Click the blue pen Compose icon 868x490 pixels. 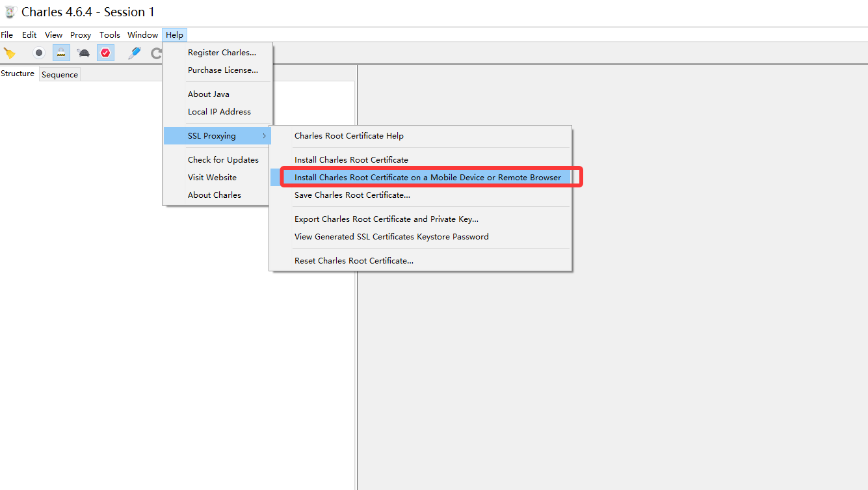pos(135,53)
